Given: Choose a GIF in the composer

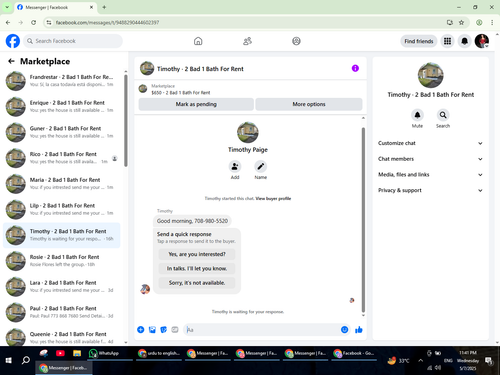Looking at the screenshot, I should (x=175, y=330).
